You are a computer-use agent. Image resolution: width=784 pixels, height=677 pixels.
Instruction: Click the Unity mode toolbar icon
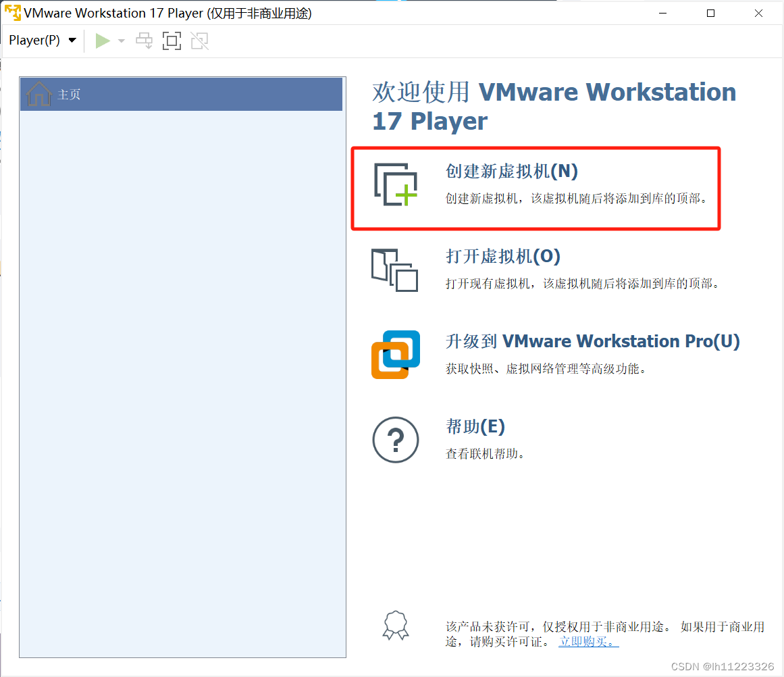coord(199,41)
